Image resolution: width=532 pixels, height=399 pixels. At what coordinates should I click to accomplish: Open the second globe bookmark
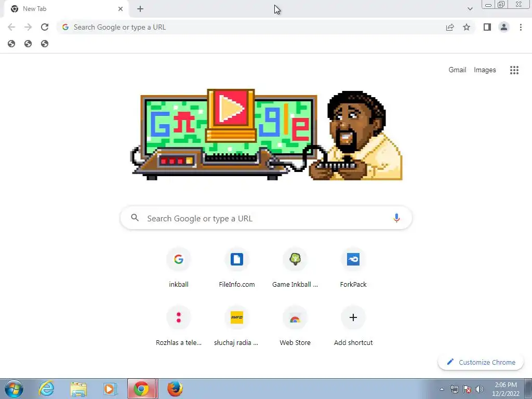pos(28,44)
